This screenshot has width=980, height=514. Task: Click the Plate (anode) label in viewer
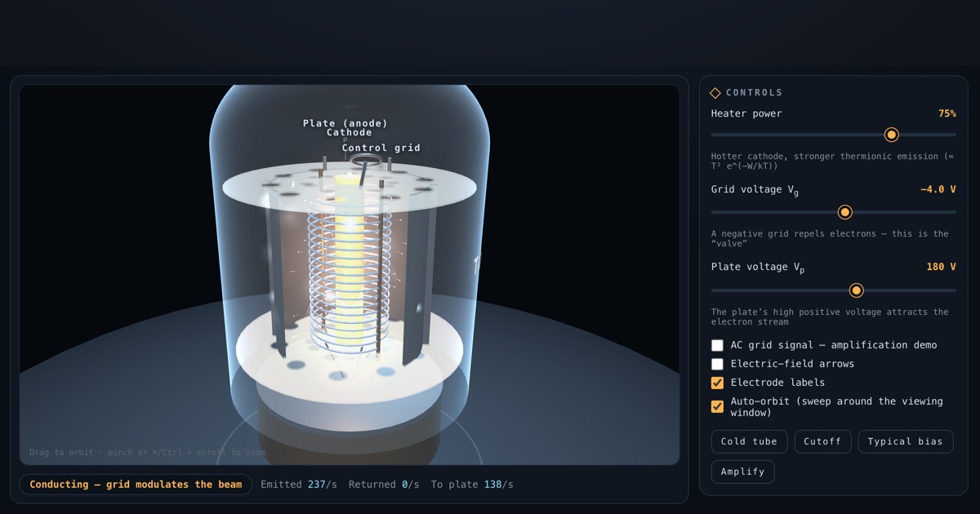345,123
